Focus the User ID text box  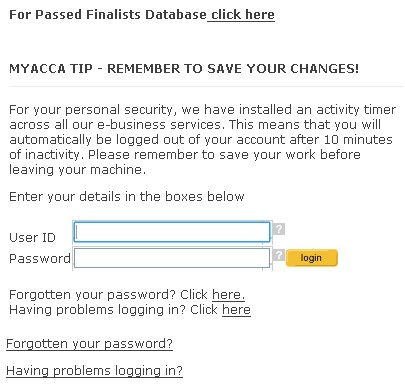(172, 232)
